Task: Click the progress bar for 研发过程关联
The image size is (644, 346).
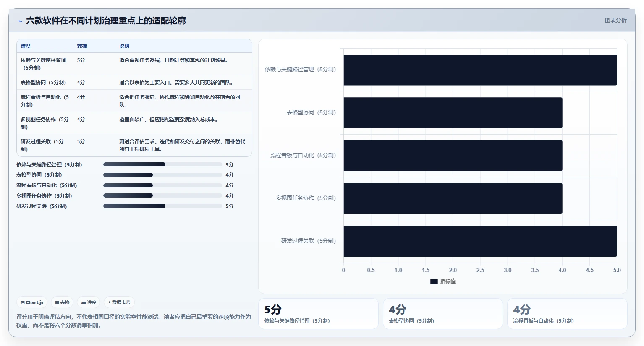Action: pyautogui.click(x=162, y=206)
